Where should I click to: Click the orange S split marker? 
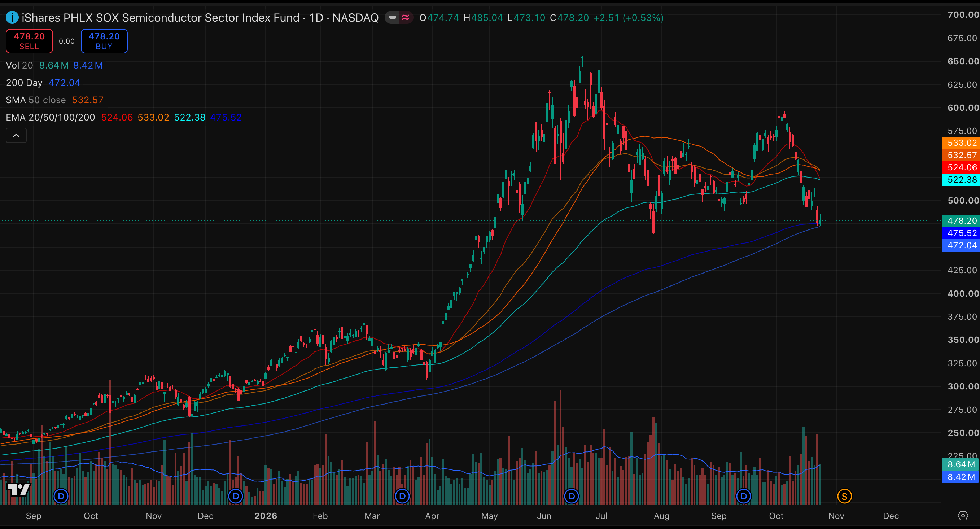845,496
